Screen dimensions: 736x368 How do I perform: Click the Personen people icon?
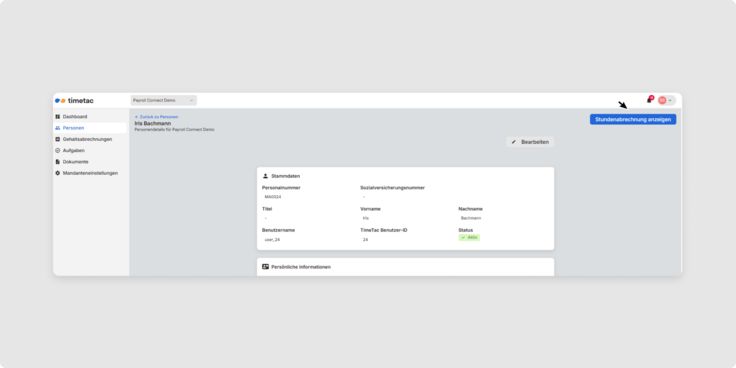coord(58,128)
